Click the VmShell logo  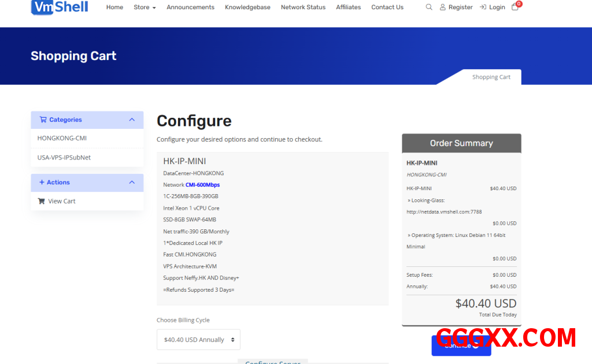point(60,7)
